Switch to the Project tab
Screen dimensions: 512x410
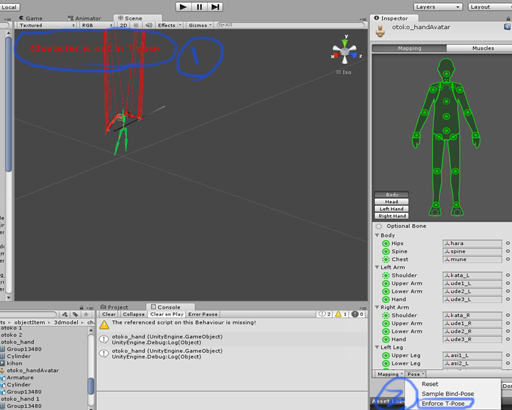pos(114,307)
